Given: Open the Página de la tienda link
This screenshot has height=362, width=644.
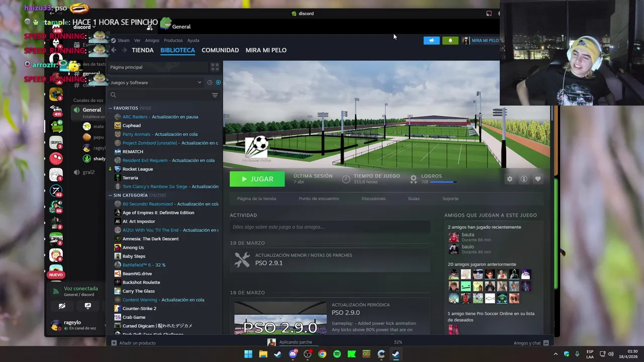Looking at the screenshot, I should click(257, 199).
